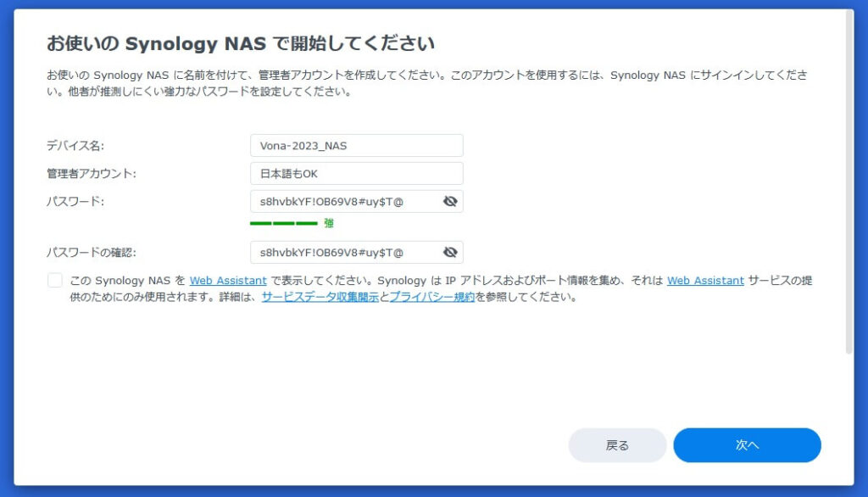Toggle visibility in パスワードの確認 field
868x497 pixels.
click(x=450, y=252)
